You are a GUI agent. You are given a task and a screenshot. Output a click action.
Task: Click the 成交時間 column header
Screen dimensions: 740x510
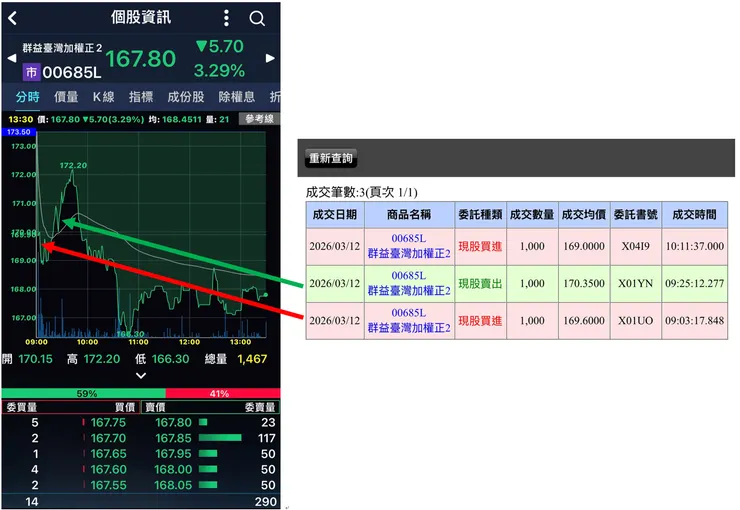coord(695,215)
